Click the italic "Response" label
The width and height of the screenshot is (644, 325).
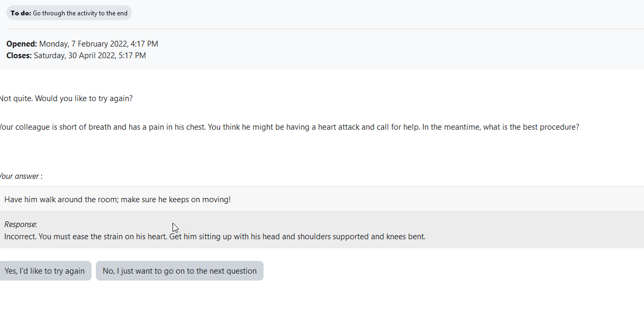tap(20, 224)
